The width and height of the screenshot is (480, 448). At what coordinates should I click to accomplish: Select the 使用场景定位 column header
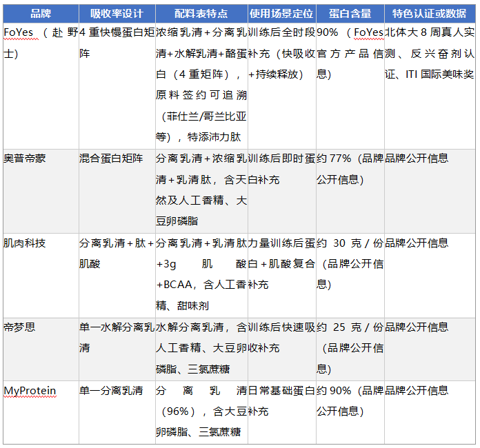pyautogui.click(x=281, y=14)
